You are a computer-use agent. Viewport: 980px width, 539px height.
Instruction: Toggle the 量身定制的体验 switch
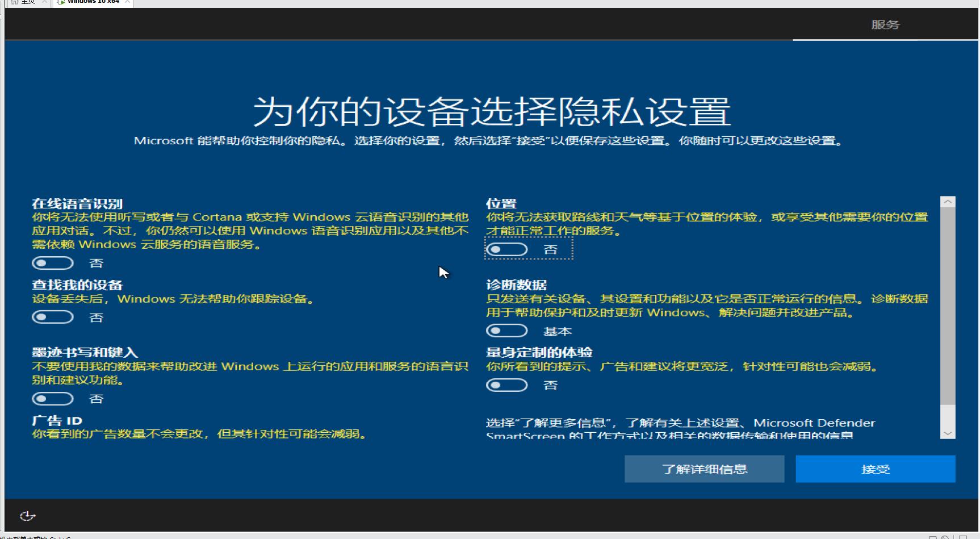pos(507,385)
